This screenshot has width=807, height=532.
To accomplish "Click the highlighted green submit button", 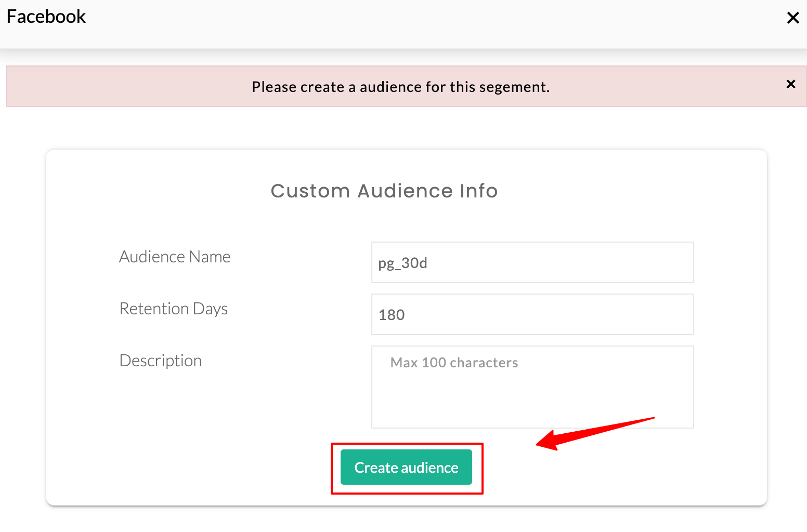I will pyautogui.click(x=406, y=467).
